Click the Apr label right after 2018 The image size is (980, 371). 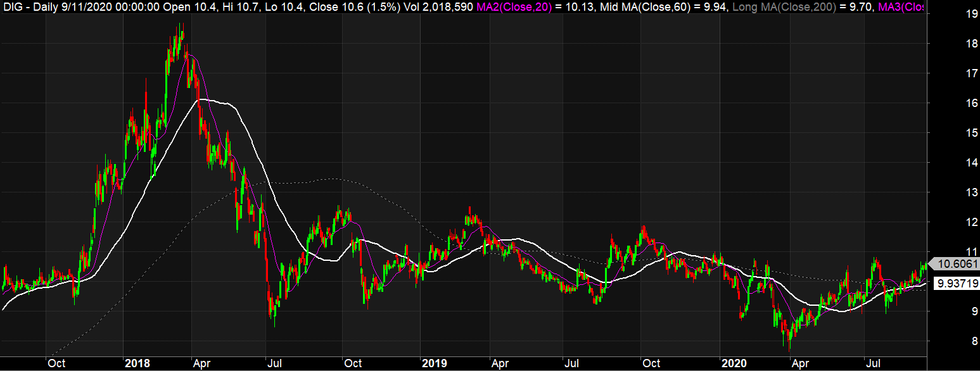tap(201, 363)
